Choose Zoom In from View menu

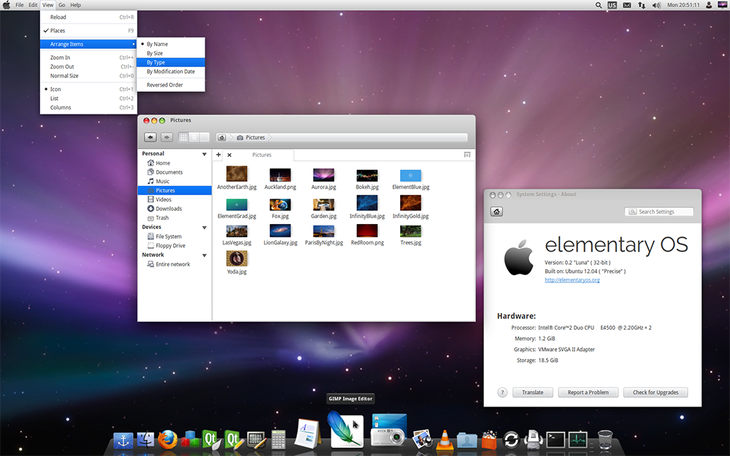pos(88,57)
